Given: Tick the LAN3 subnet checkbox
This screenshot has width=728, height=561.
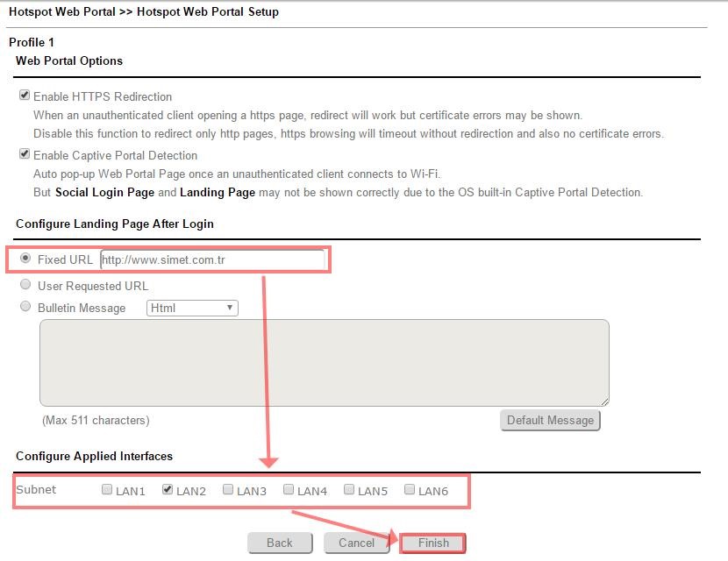Looking at the screenshot, I should point(228,490).
